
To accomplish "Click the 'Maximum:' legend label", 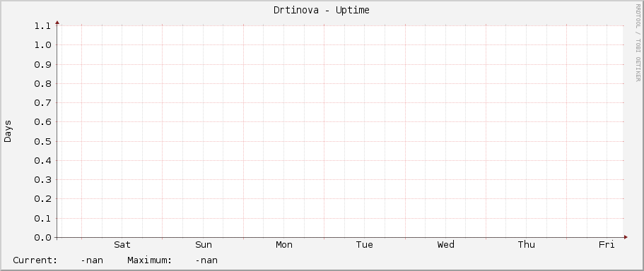I will [x=149, y=260].
